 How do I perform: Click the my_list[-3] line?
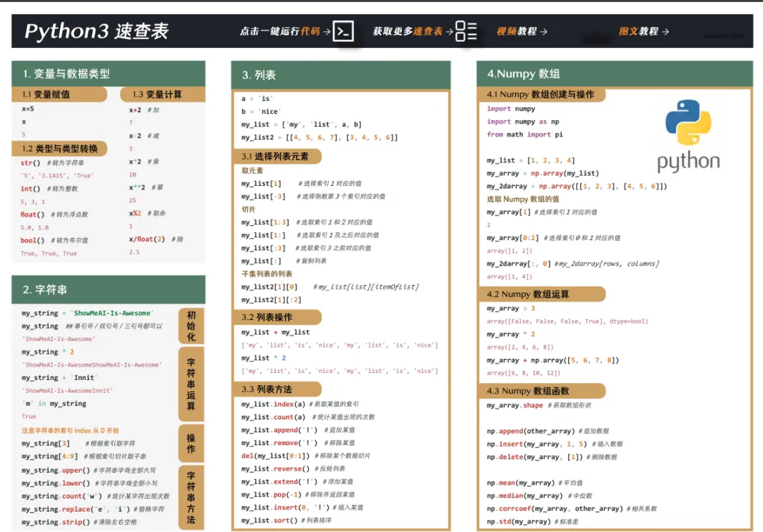314,196
